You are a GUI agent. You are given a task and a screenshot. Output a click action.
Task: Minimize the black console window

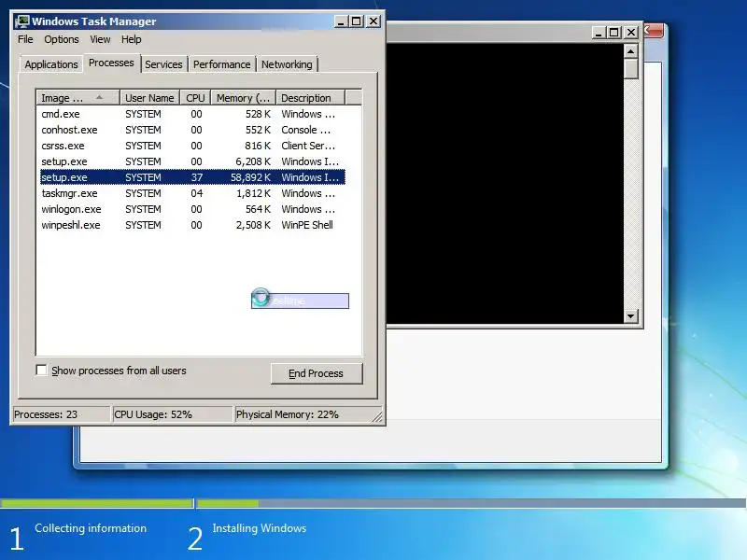click(599, 33)
